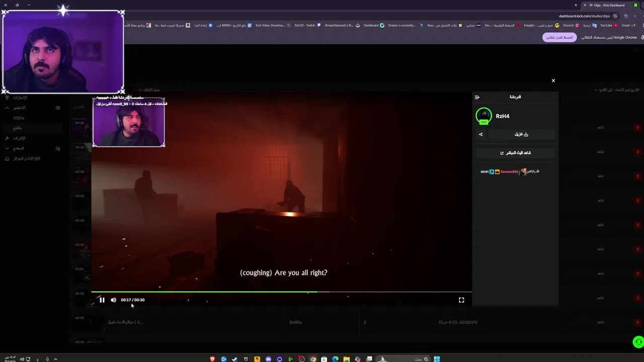This screenshot has width=644, height=362.
Task: Pause the clip playback
Action: click(x=102, y=300)
